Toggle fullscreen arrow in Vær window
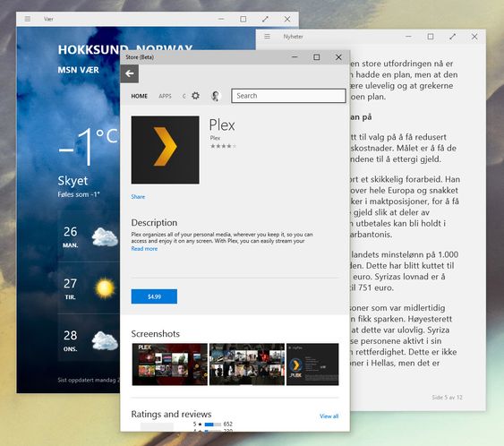This screenshot has width=504, height=446. click(x=265, y=20)
